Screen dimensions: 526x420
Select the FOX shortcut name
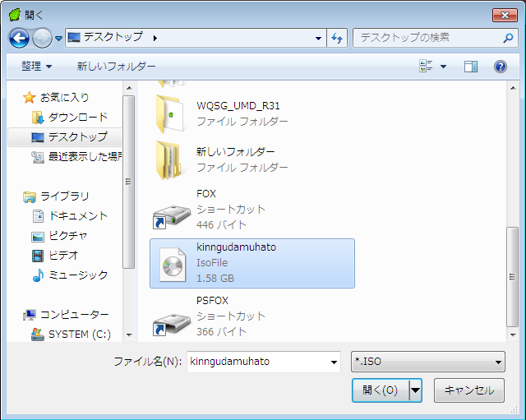pos(206,194)
